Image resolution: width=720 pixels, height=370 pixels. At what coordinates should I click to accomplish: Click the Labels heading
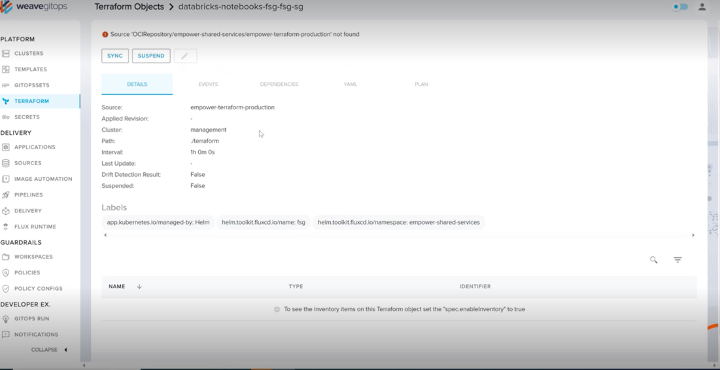[x=114, y=207]
